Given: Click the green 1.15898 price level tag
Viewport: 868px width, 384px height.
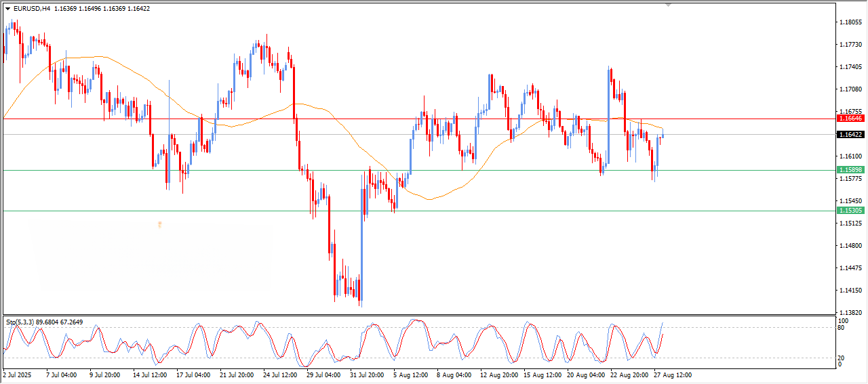Looking at the screenshot, I should [x=850, y=170].
